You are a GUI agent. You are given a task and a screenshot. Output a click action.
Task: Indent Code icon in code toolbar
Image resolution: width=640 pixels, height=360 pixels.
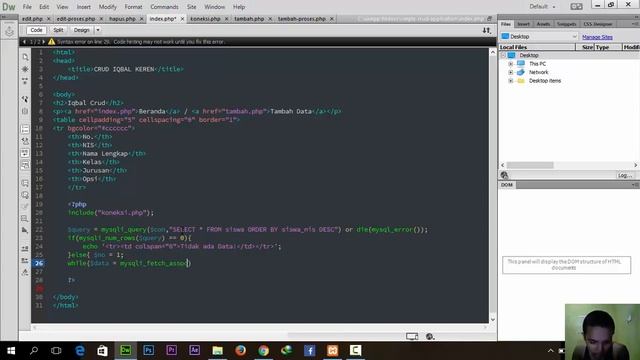[25, 248]
